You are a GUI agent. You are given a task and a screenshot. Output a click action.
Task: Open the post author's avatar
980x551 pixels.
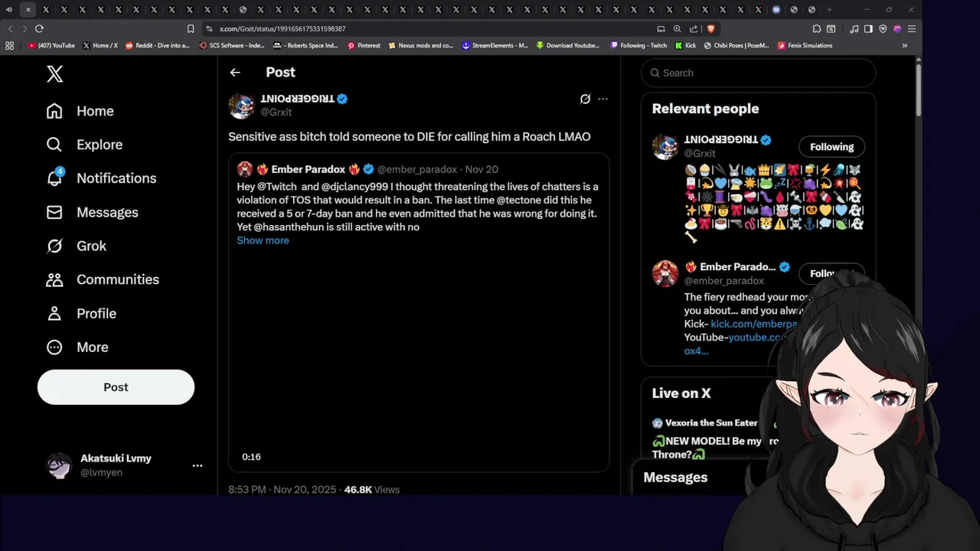coord(241,106)
